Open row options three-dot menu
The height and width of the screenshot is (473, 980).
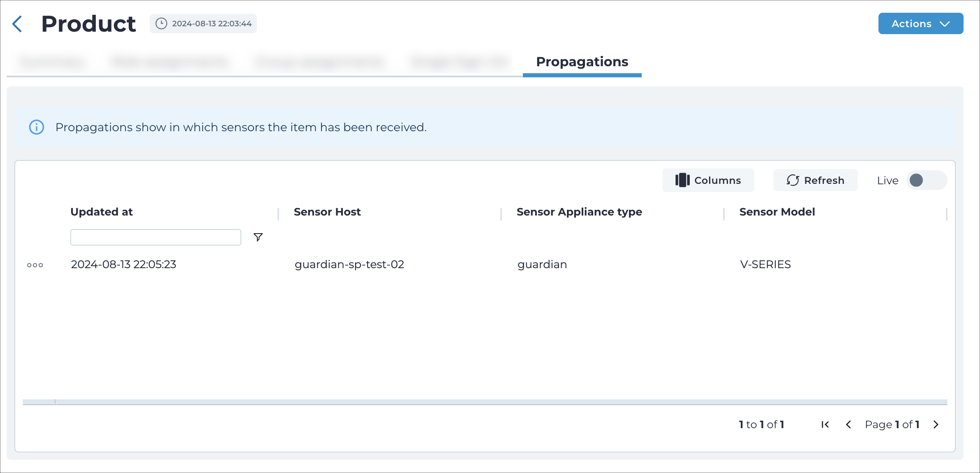(35, 265)
